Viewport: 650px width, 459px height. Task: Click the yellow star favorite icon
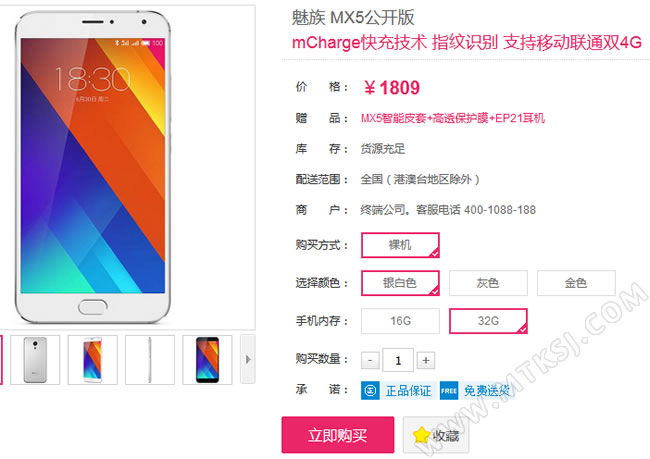pos(421,435)
